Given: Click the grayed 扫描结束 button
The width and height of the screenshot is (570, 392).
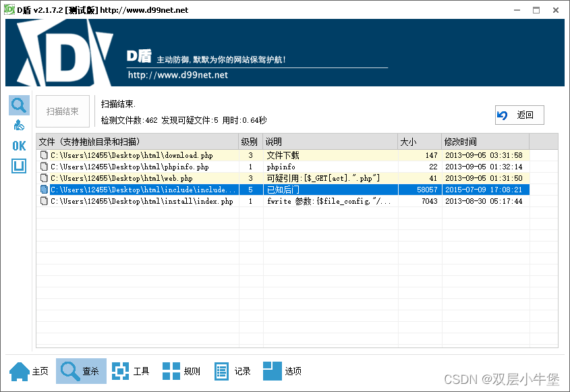Looking at the screenshot, I should 62,111.
